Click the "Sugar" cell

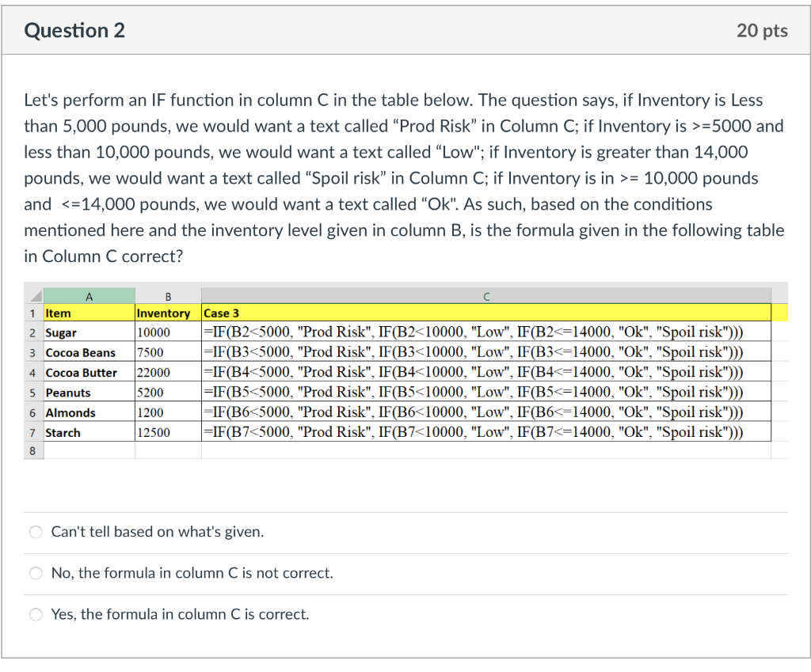89,332
